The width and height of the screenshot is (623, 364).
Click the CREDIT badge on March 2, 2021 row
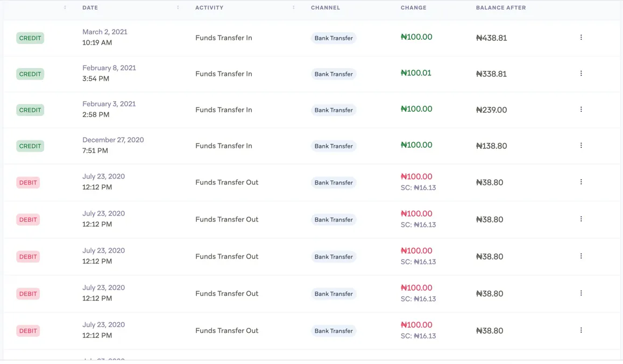click(30, 38)
